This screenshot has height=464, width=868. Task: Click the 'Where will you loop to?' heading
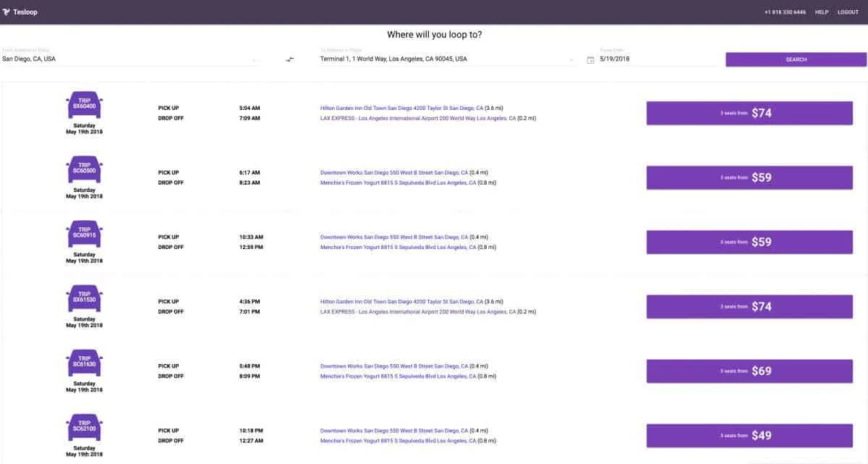tap(434, 35)
